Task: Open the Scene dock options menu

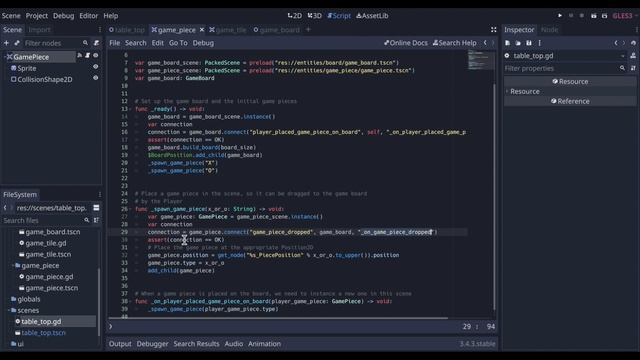Action: pos(100,29)
